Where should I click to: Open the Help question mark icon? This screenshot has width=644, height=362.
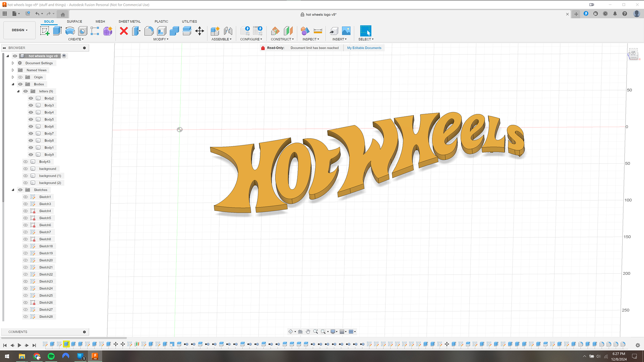pos(625,14)
